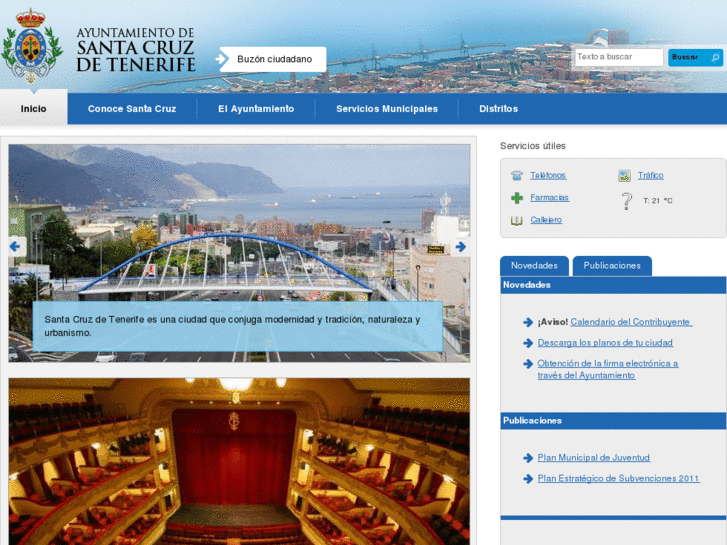
Task: Click the Novedades blue section header
Action: click(x=613, y=285)
